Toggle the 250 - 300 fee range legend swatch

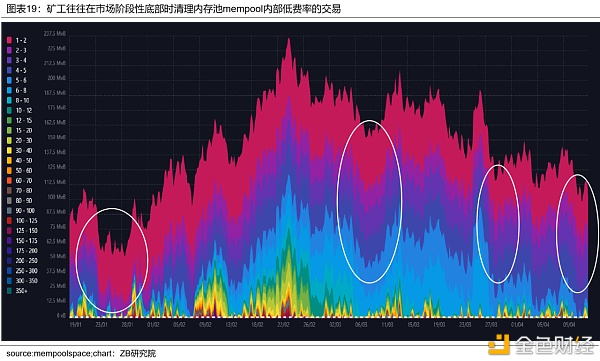coord(10,271)
